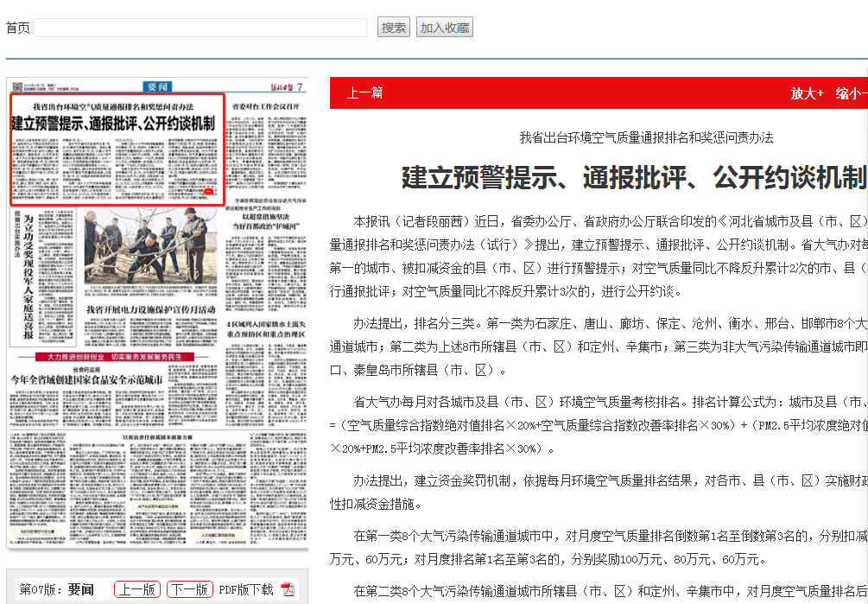Open the 首页 home link
This screenshot has height=604, width=868.
[x=17, y=29]
